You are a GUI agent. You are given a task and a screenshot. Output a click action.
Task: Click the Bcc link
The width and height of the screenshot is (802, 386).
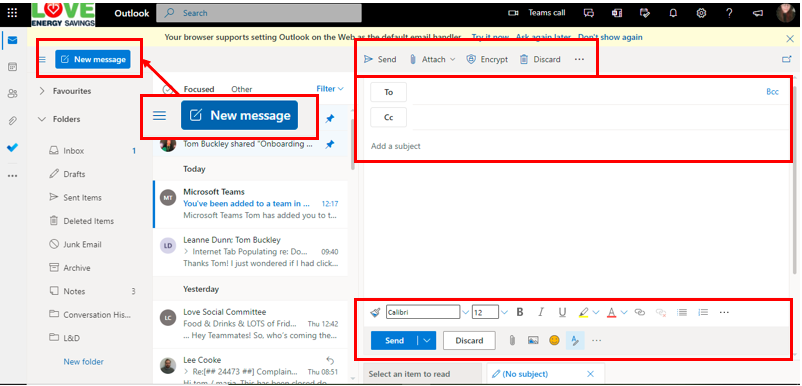pyautogui.click(x=772, y=92)
